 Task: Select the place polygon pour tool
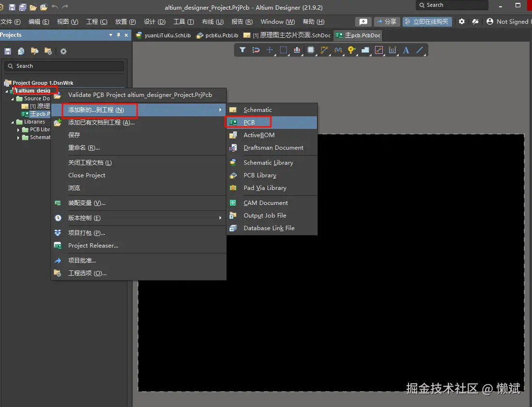(365, 50)
